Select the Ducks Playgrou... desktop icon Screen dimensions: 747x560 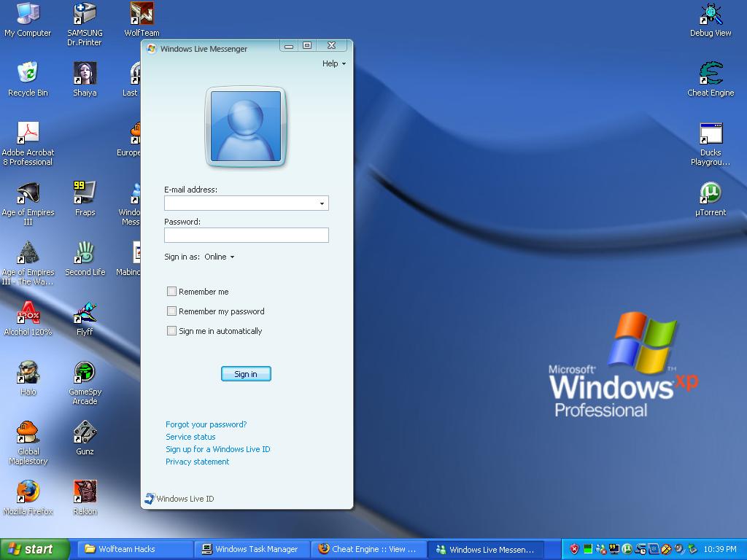pyautogui.click(x=711, y=144)
